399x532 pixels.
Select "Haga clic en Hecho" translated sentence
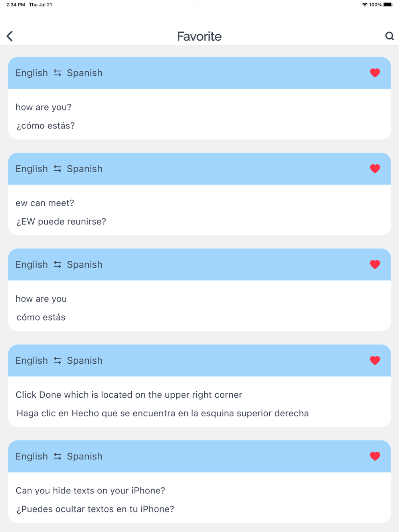pos(162,413)
